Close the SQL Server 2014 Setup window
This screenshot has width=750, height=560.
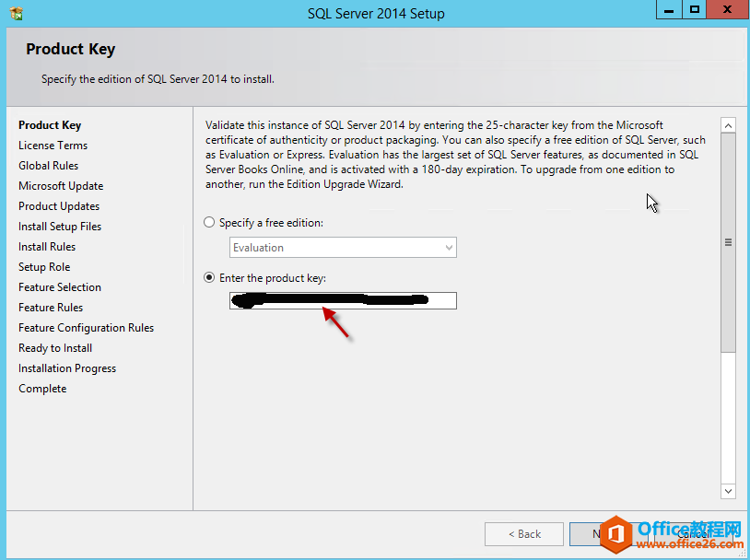pos(727,9)
